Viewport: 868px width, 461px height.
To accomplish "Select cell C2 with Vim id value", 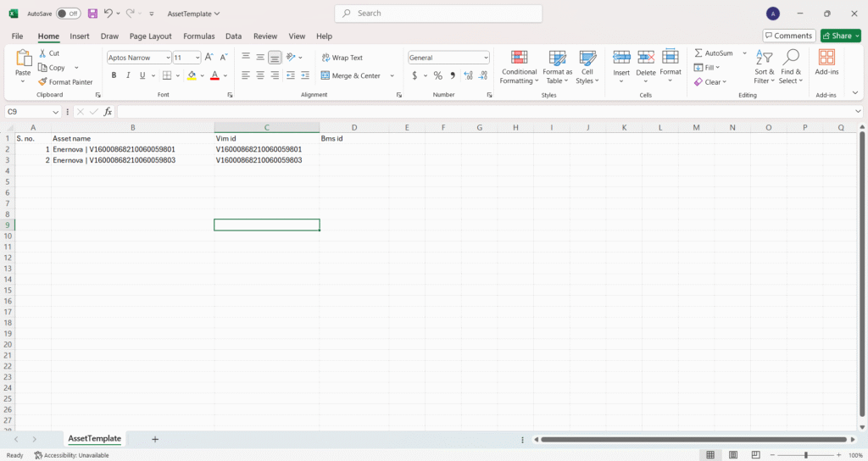I will click(x=266, y=149).
